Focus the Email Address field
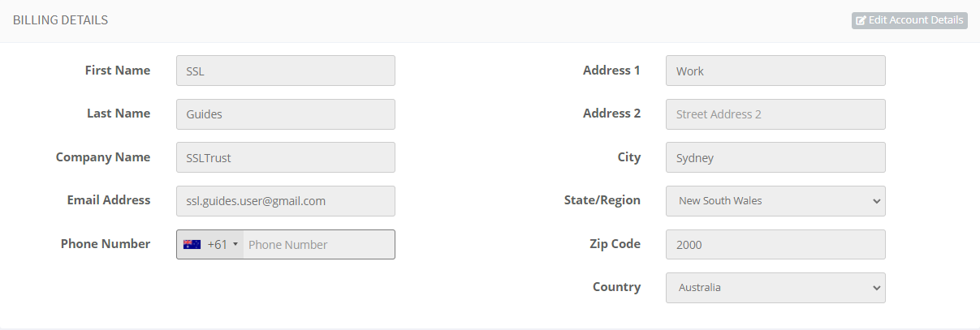The height and width of the screenshot is (330, 980). click(285, 201)
